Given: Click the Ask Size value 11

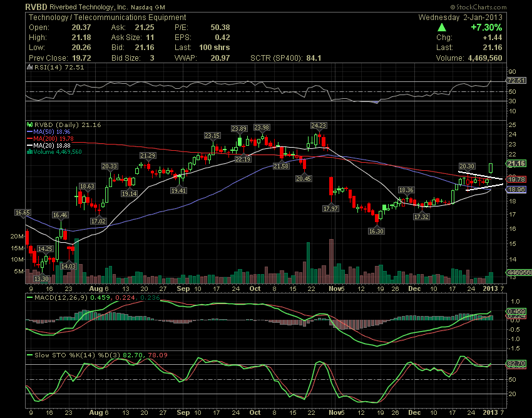Looking at the screenshot, I should (150, 38).
